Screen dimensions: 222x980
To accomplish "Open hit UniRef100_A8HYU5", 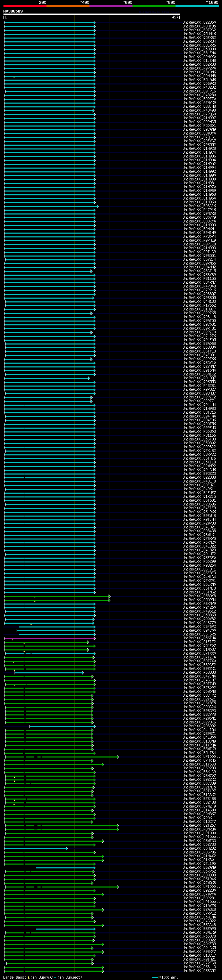I will pos(199,26).
